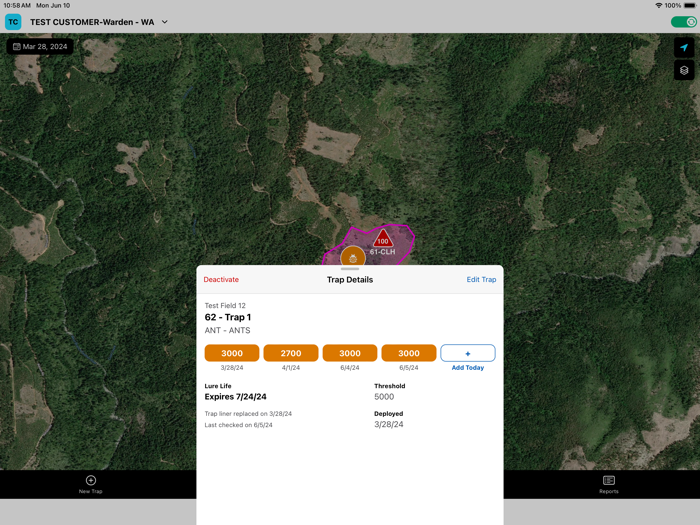
Task: Click the Threshold value 5000
Action: tap(384, 396)
